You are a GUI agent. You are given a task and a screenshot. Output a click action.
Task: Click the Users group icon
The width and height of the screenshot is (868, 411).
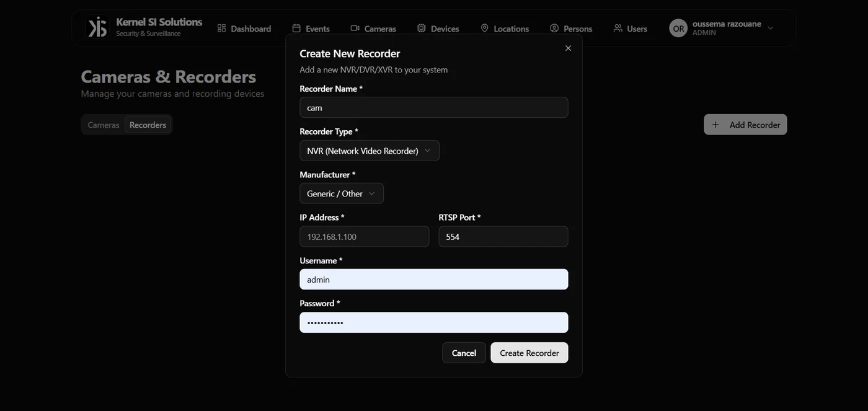coord(618,28)
